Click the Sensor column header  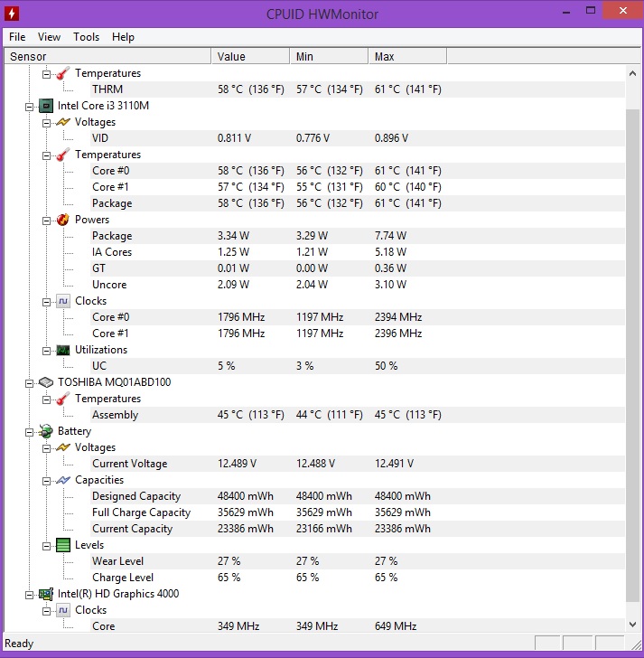click(107, 56)
